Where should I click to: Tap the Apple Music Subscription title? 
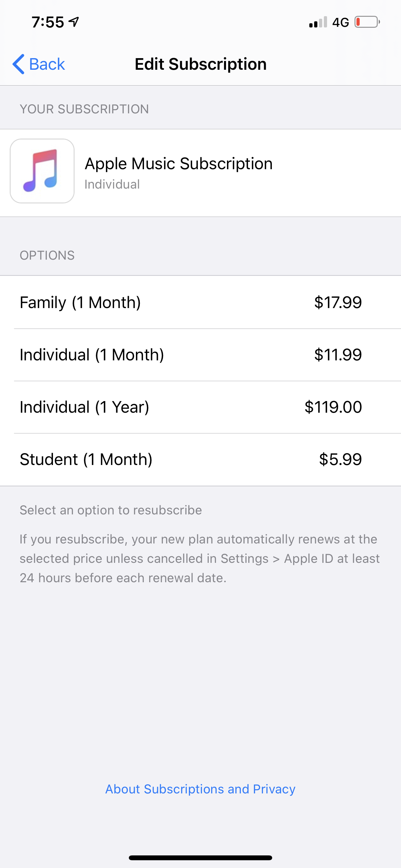tap(179, 164)
